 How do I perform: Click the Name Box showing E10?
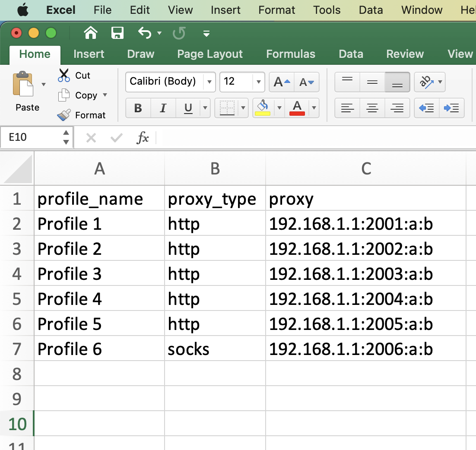(36, 137)
